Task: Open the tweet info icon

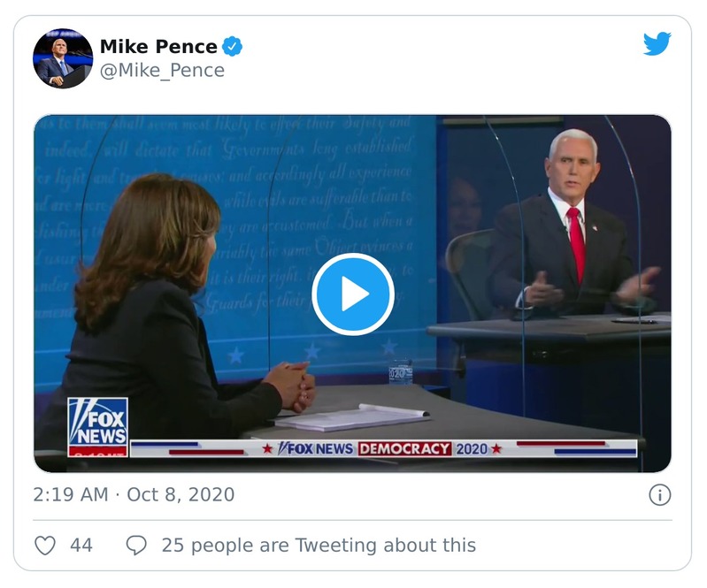Action: (659, 495)
